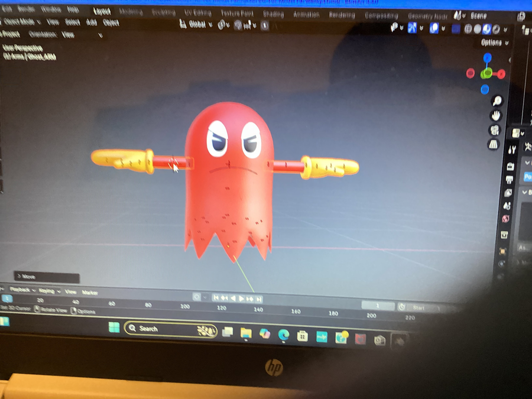532x399 pixels.
Task: Open the Geometry Nodes workspace tab
Action: pos(427,16)
